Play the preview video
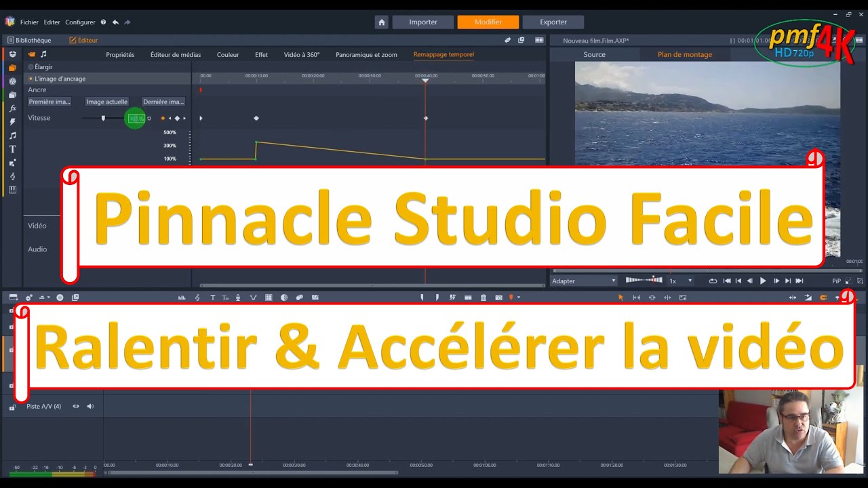This screenshot has height=488, width=868. pyautogui.click(x=763, y=281)
